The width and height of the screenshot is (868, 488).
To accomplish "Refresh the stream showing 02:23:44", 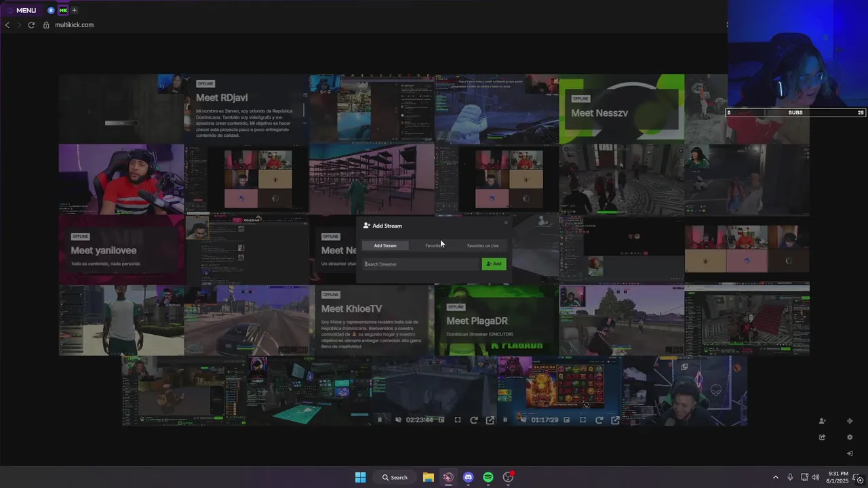I will pyautogui.click(x=474, y=420).
